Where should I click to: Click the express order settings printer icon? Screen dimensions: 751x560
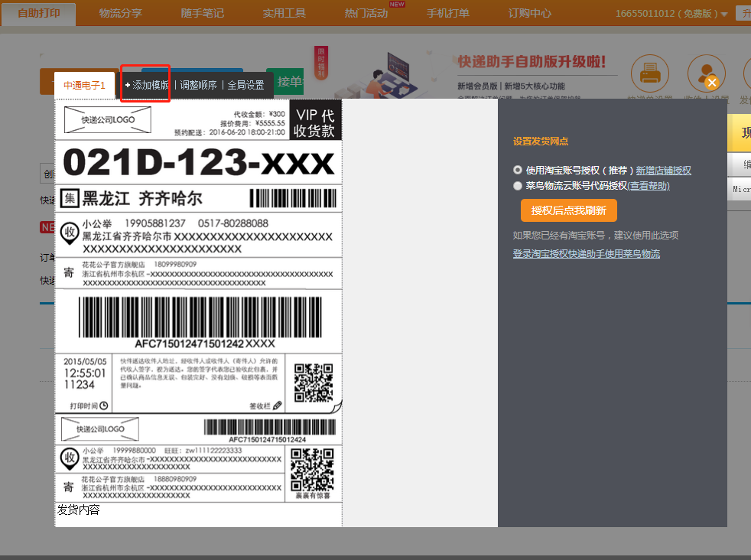pyautogui.click(x=649, y=74)
